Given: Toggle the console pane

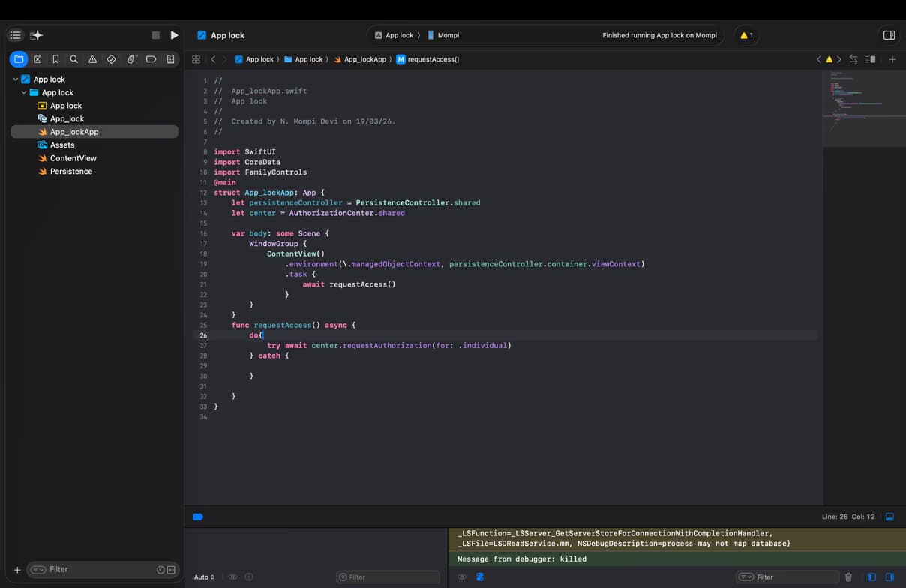Looking at the screenshot, I should click(889, 577).
